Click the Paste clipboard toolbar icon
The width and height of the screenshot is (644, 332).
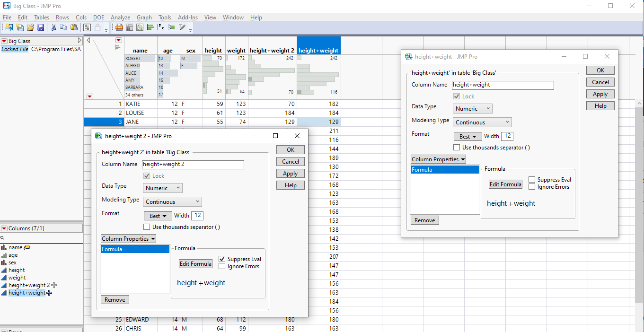pos(74,27)
